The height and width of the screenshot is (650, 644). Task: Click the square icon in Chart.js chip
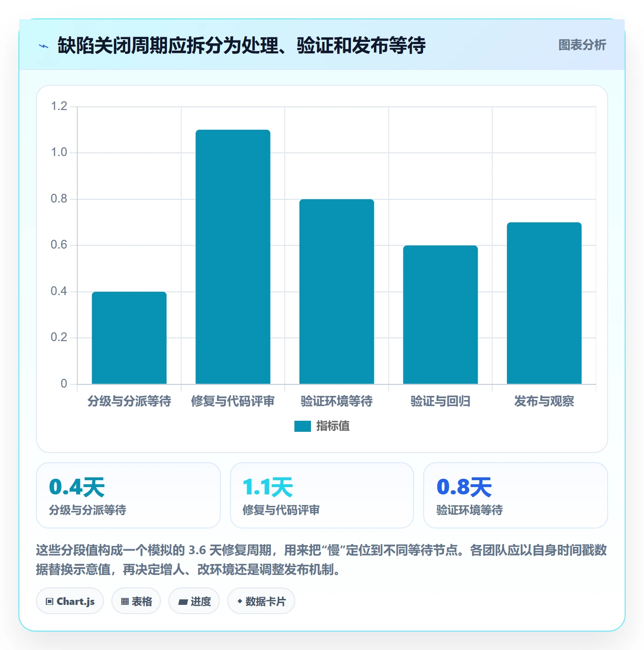click(x=50, y=602)
